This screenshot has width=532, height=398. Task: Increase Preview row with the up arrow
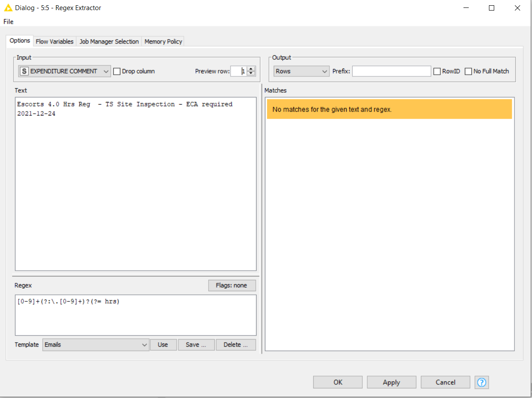tap(251, 69)
